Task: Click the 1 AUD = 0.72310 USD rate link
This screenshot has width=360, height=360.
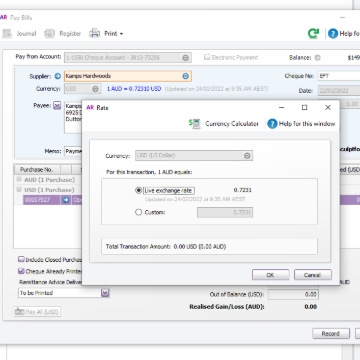Action: coord(134,89)
